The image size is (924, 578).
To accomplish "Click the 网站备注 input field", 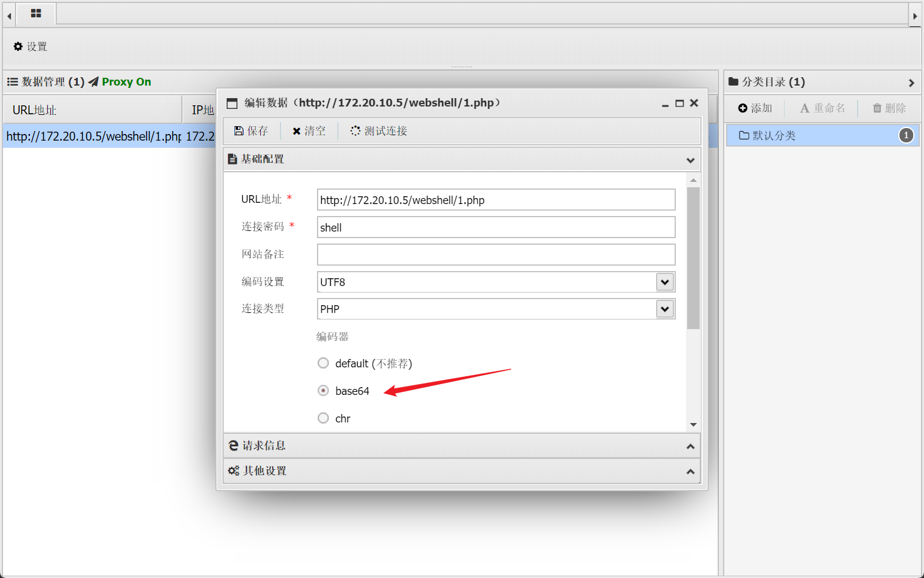I will click(x=495, y=254).
